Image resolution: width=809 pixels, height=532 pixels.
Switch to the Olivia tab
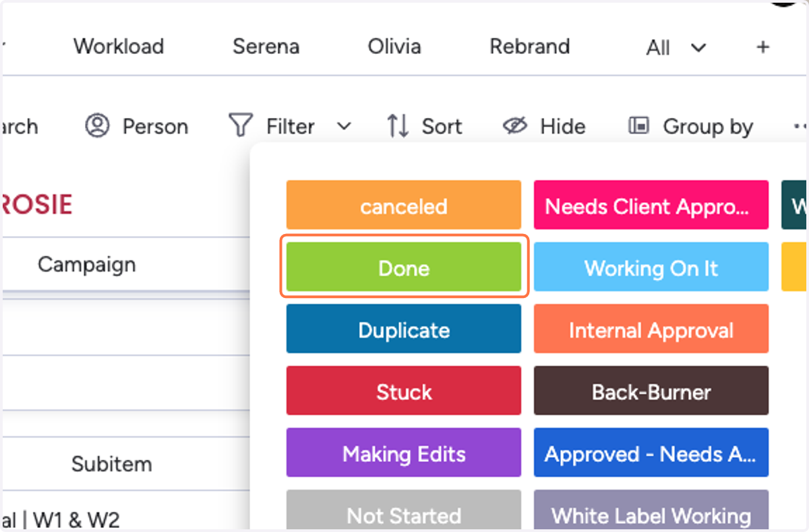pos(394,47)
